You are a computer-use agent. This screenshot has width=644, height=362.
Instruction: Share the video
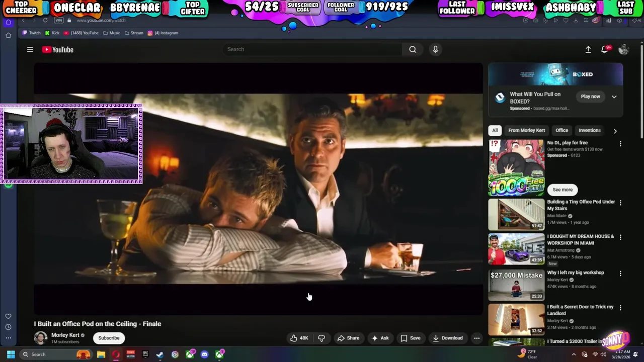(348, 338)
